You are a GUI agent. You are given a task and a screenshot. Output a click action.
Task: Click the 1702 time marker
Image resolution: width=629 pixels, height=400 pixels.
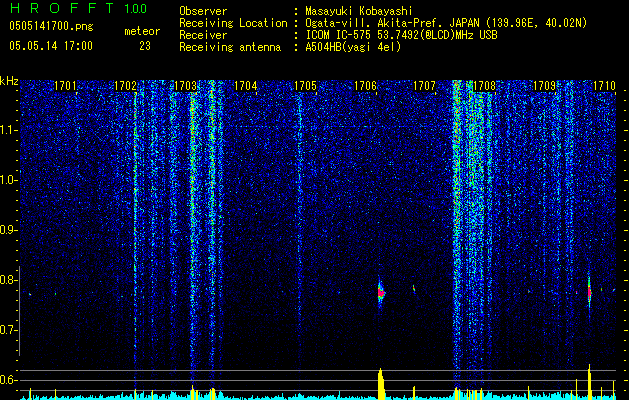click(x=126, y=86)
